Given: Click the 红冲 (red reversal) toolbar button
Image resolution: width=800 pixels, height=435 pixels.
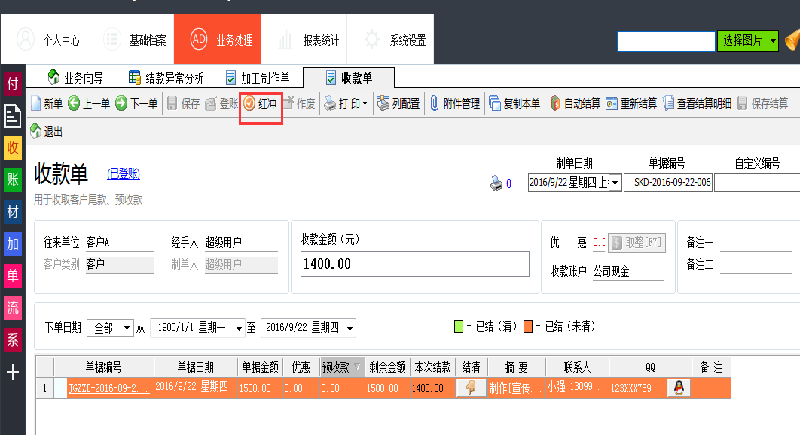Looking at the screenshot, I should 260,103.
